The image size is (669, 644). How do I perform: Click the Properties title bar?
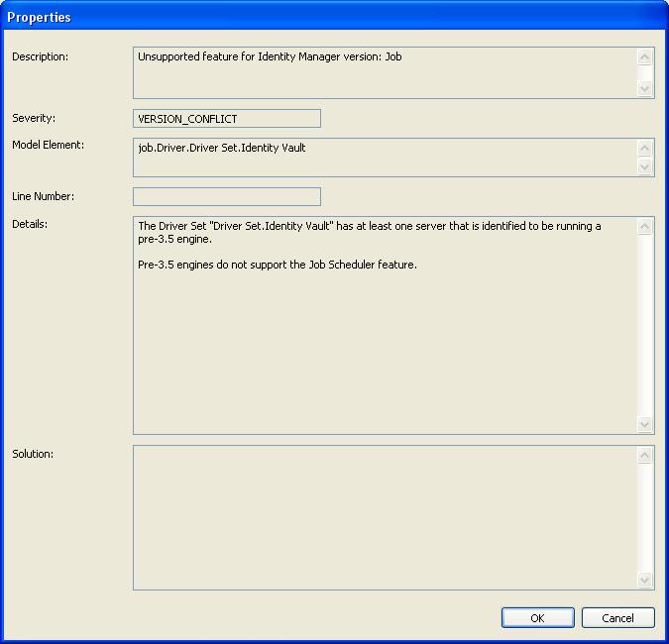[x=335, y=17]
